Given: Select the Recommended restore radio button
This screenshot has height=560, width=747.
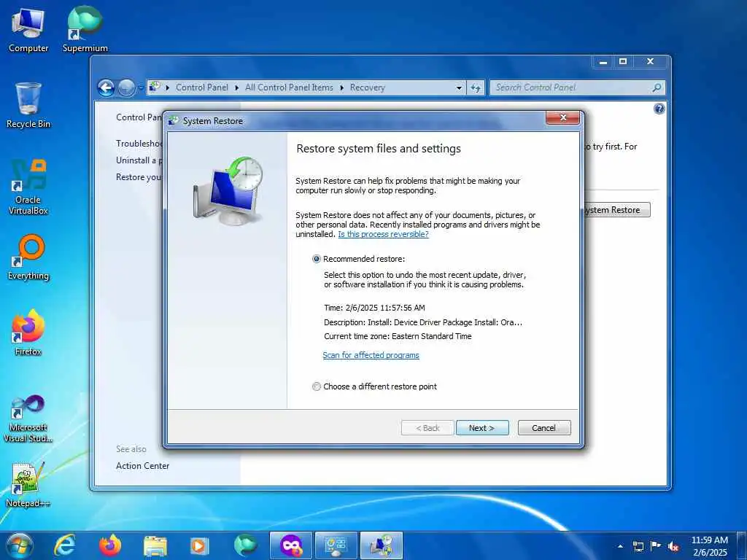Looking at the screenshot, I should coord(317,259).
